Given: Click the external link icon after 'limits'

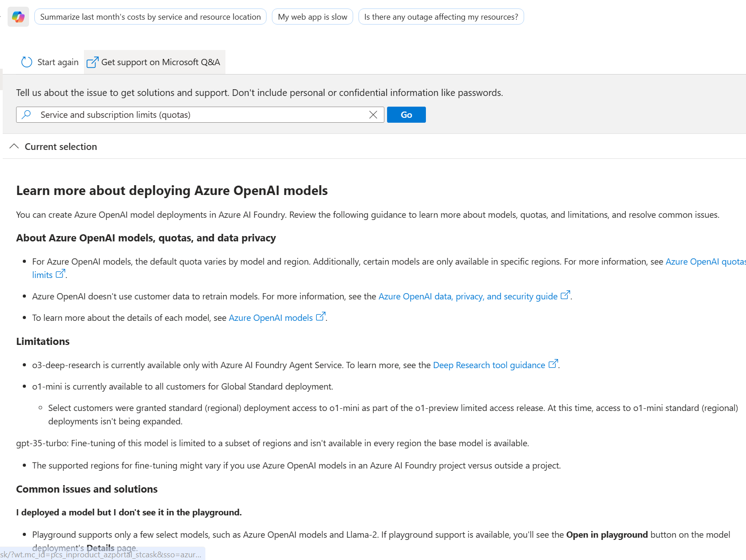Looking at the screenshot, I should [60, 274].
